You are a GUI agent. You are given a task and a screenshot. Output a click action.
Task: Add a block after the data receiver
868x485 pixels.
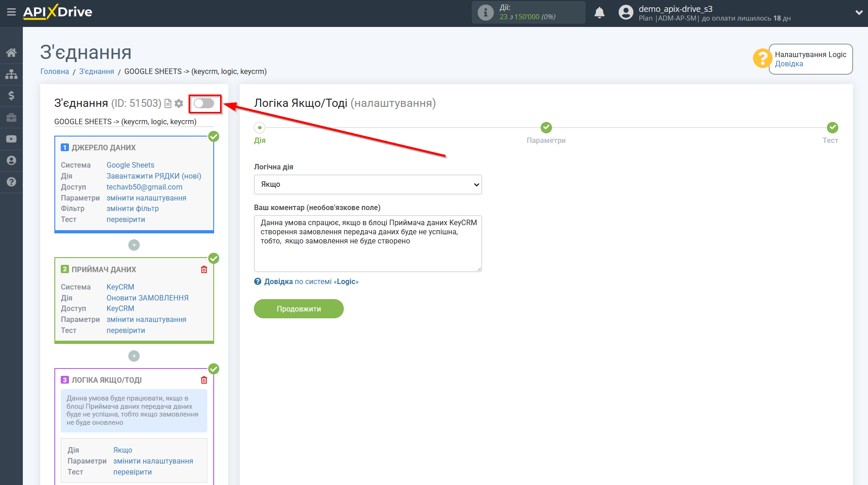coord(134,356)
